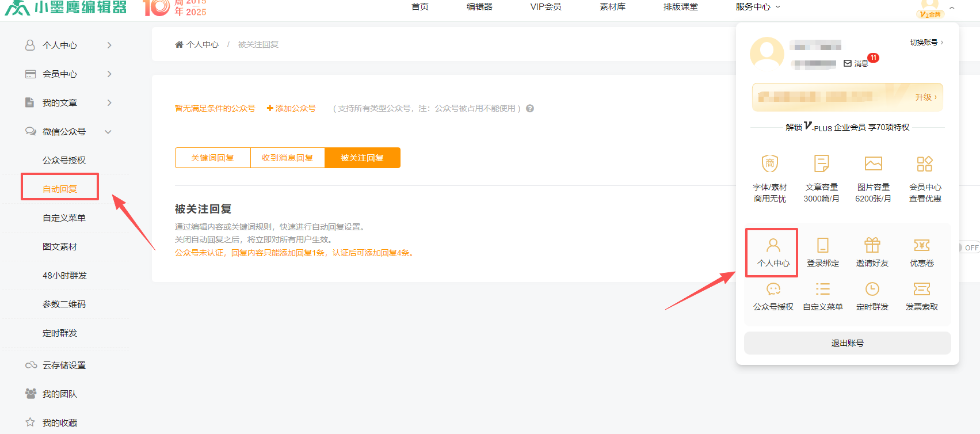Click 微信公众号 chat icon in sidebar

tap(30, 131)
